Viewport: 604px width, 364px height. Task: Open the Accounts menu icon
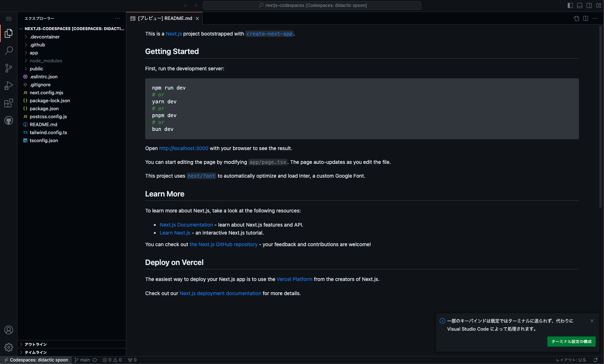point(9,330)
